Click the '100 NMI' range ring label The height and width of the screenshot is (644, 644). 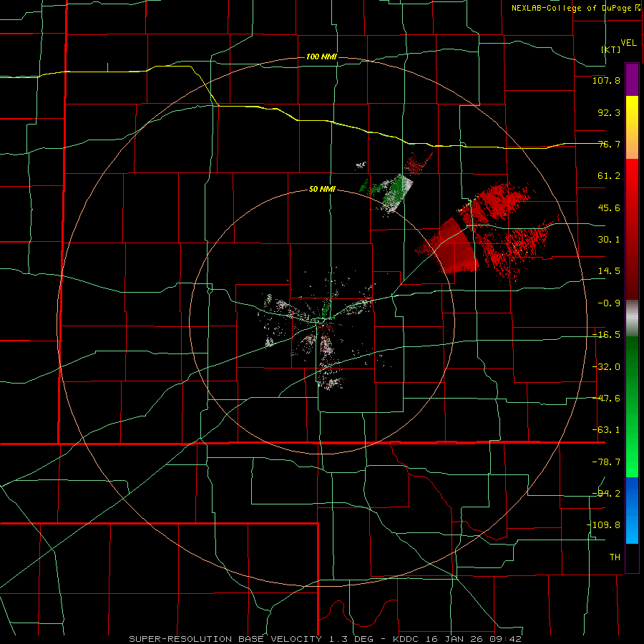coord(321,57)
